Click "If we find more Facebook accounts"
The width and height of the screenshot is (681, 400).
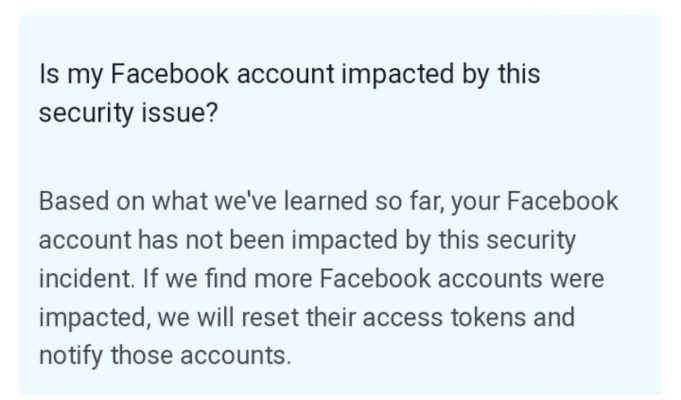pos(342,278)
